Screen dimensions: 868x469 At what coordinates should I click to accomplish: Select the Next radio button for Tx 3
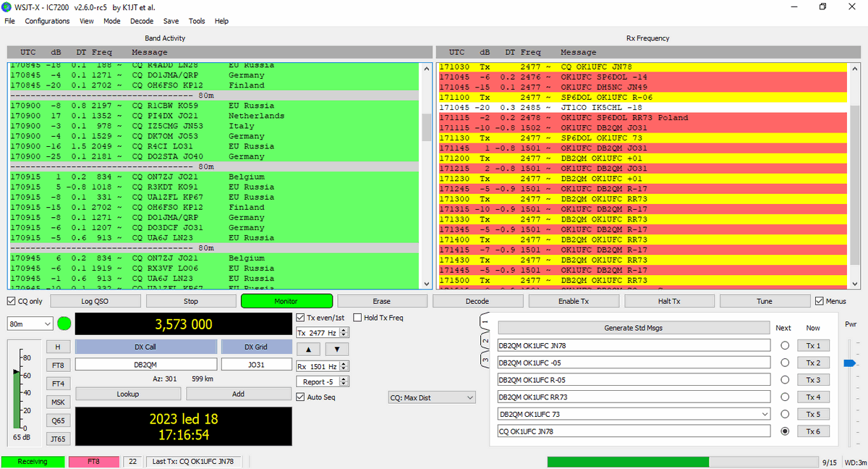tap(784, 380)
